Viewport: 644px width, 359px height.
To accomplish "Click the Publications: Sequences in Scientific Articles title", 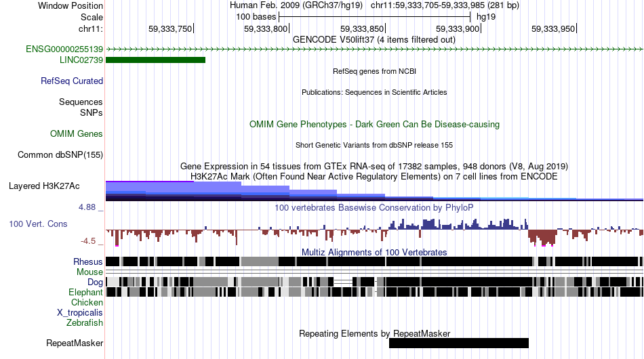I will pos(374,92).
